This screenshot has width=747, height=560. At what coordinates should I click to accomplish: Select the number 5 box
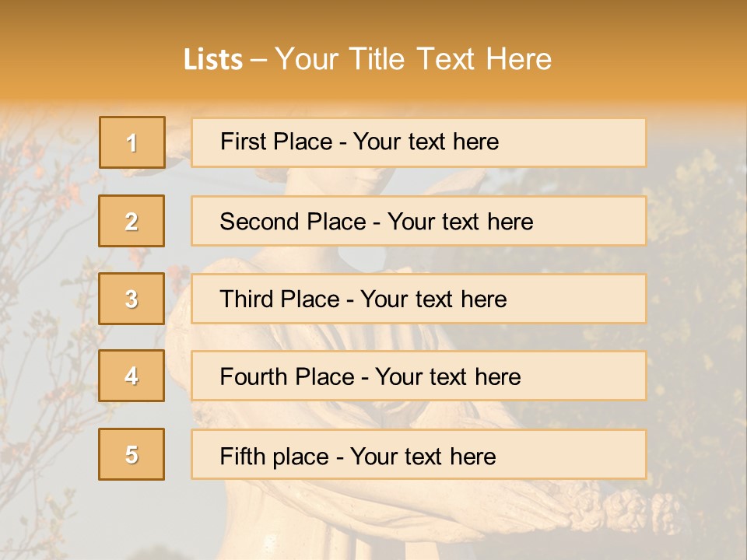pyautogui.click(x=132, y=454)
